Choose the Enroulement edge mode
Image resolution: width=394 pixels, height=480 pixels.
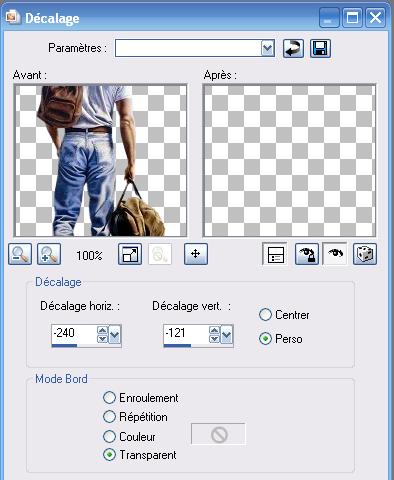tap(109, 398)
